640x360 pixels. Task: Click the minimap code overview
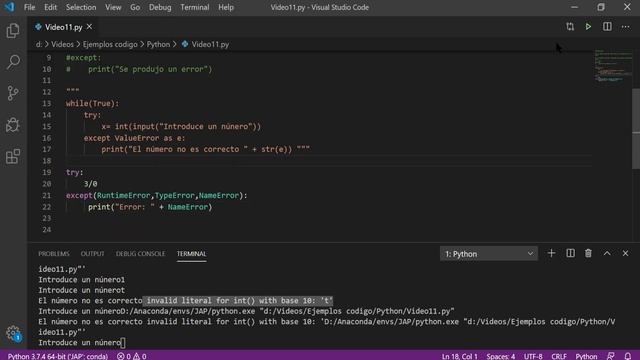(612, 65)
